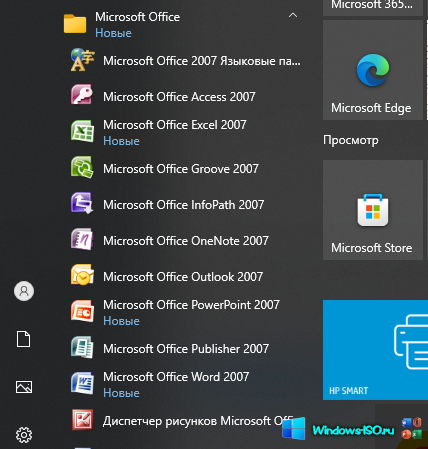Image resolution: width=428 pixels, height=449 pixels.
Task: Open Outlook 2007 envelope icon
Action: pos(82,275)
